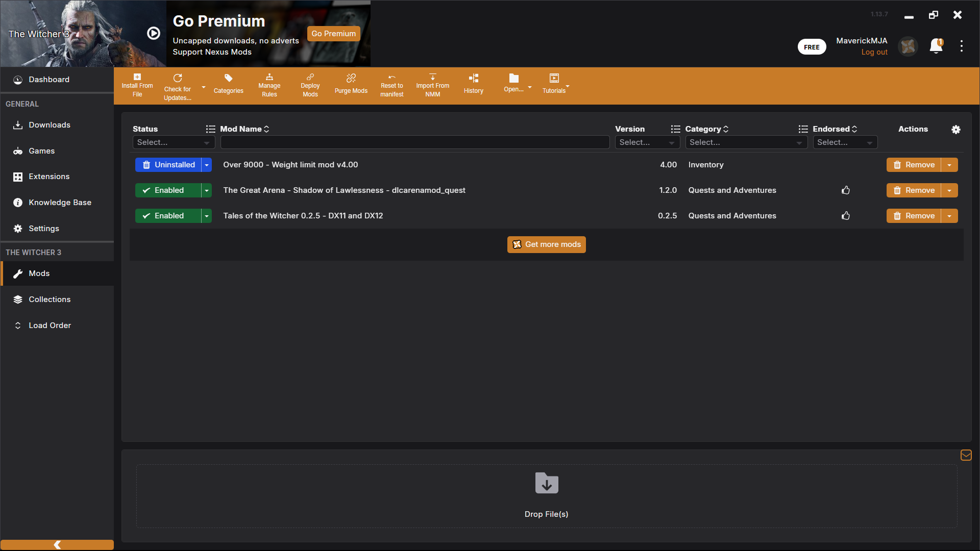Toggle Uninstalled status of Over 9000 mod
This screenshot has height=551, width=980.
click(168, 165)
